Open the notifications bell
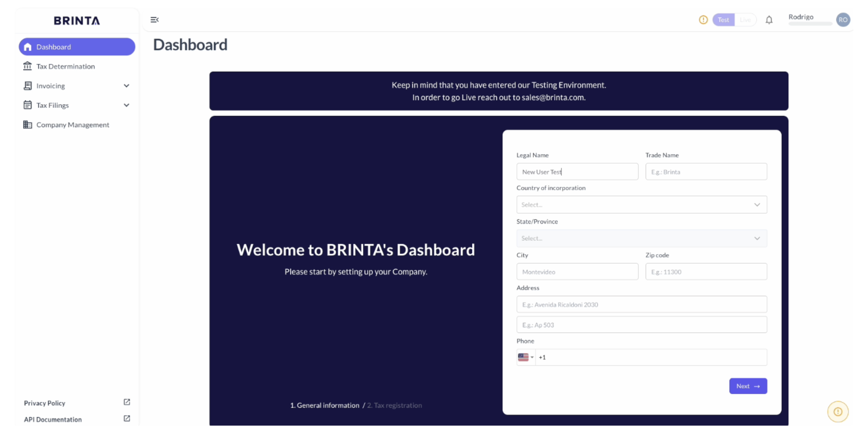The width and height of the screenshot is (868, 433). click(x=769, y=20)
